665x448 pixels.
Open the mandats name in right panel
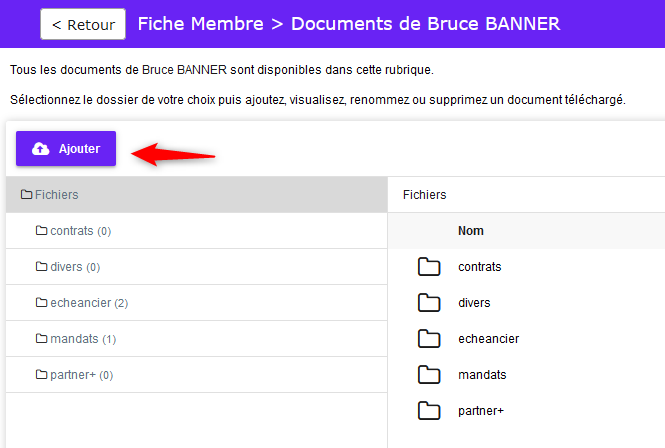point(482,375)
